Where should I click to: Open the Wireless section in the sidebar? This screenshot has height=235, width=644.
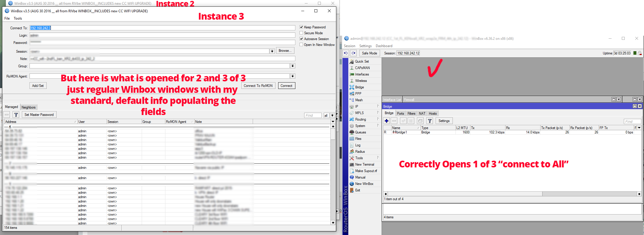tap(361, 81)
